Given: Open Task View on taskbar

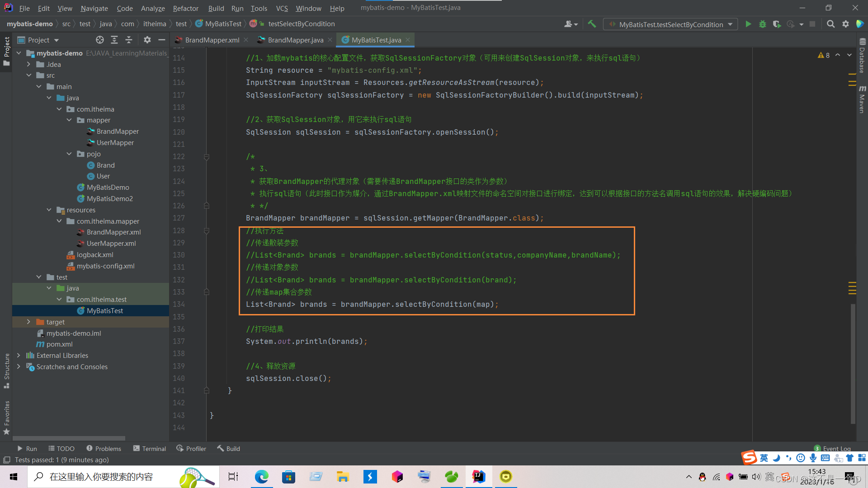Looking at the screenshot, I should (x=233, y=477).
